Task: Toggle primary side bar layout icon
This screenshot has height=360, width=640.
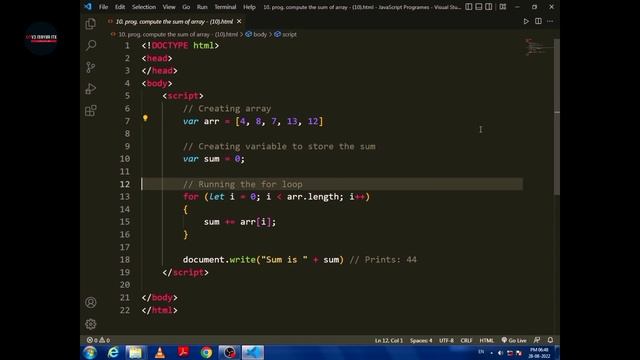Action: tap(469, 7)
